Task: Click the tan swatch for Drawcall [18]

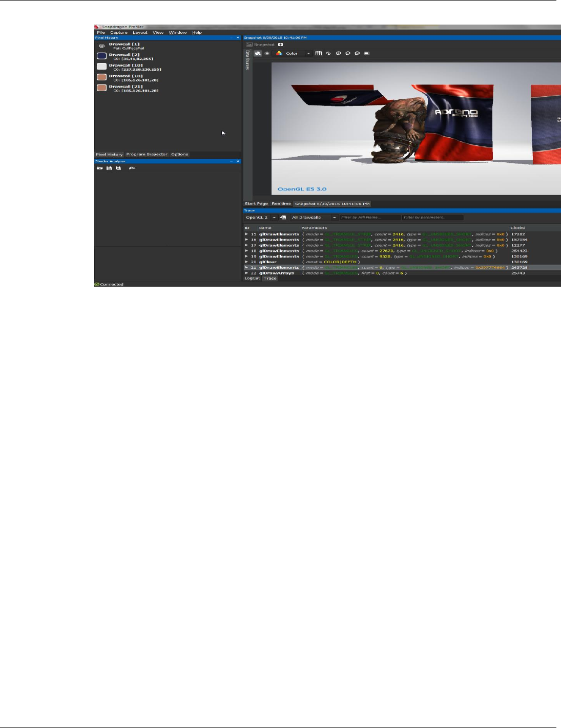Action: click(101, 77)
